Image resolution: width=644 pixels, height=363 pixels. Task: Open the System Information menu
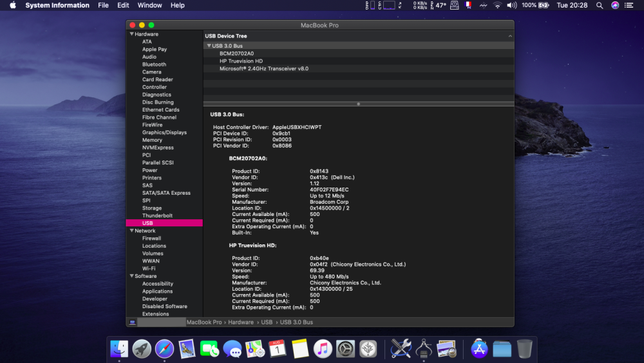[x=57, y=5]
